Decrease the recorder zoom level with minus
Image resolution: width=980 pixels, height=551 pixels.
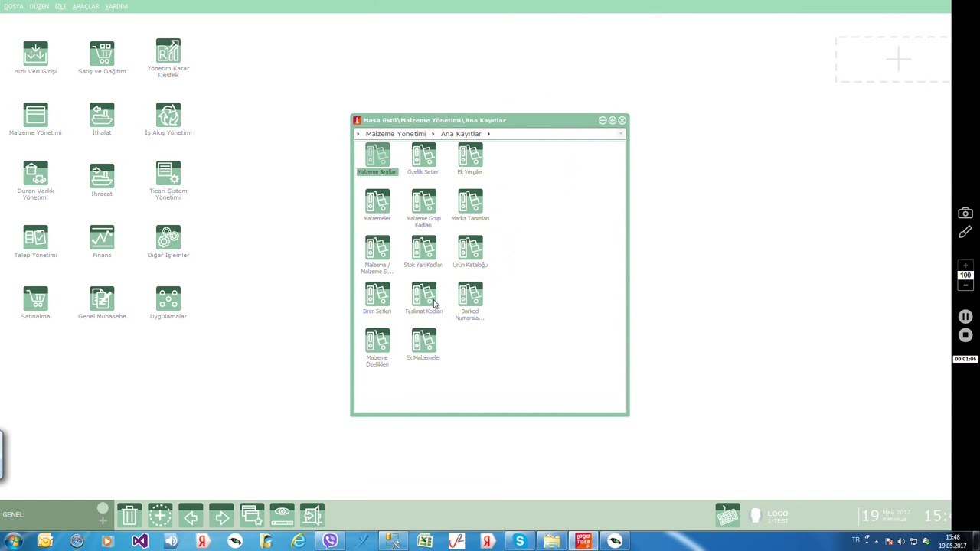click(965, 285)
